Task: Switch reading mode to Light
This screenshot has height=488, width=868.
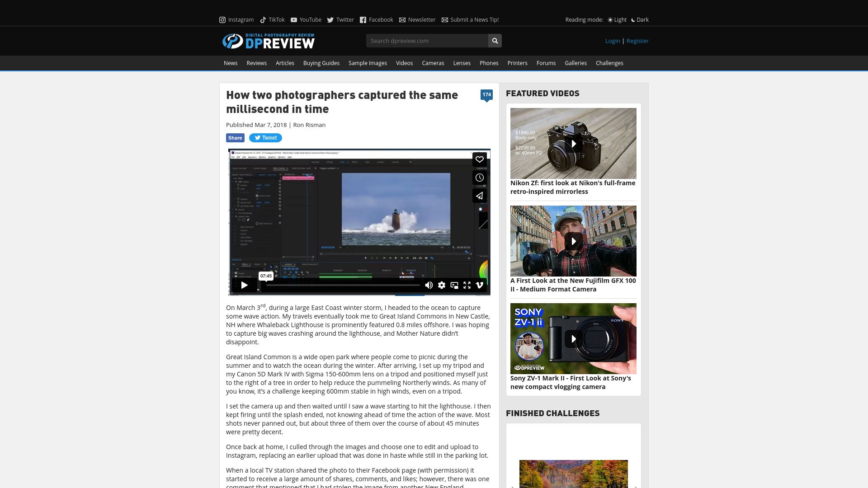Action: pyautogui.click(x=617, y=20)
